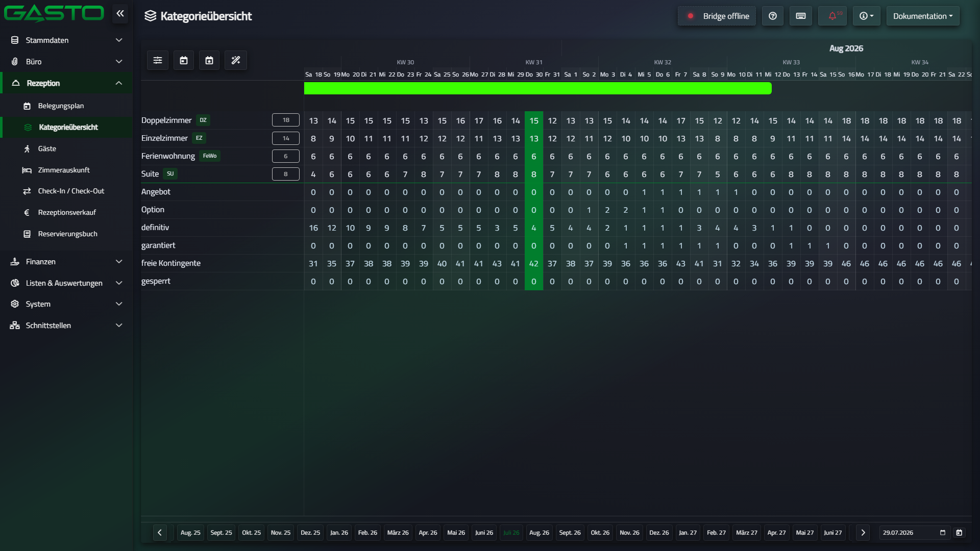Select the freie Kontingente row label

pos(171,263)
